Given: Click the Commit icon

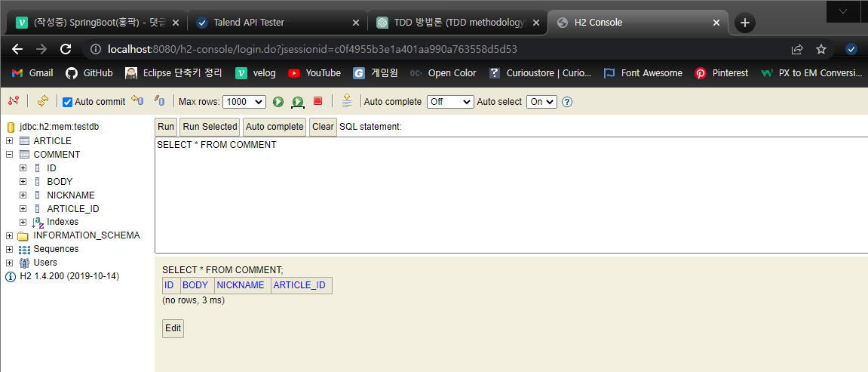Looking at the screenshot, I should (x=159, y=101).
